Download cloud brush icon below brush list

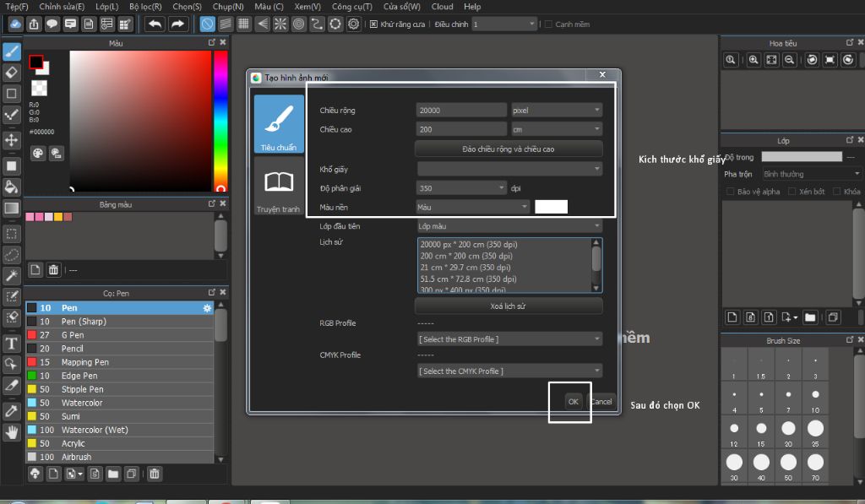tap(35, 474)
